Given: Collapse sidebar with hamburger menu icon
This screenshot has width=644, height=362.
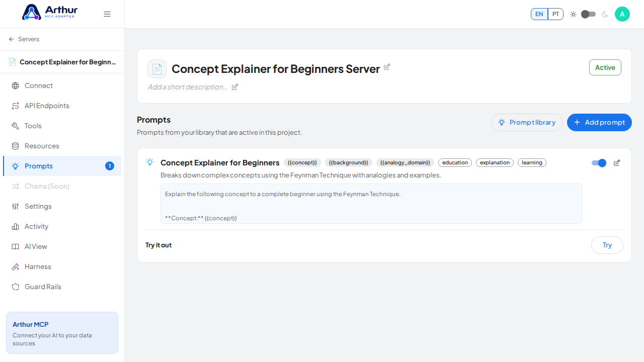Looking at the screenshot, I should click(107, 14).
